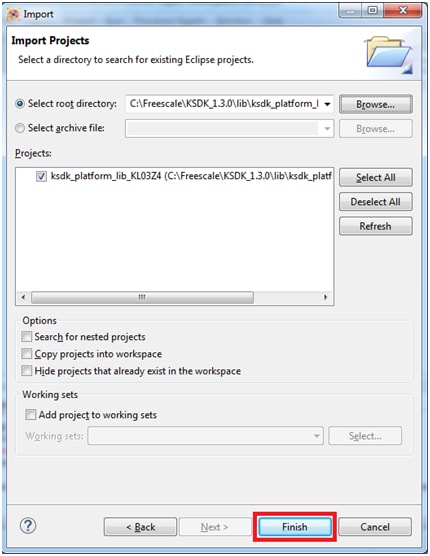This screenshot has width=430, height=556.
Task: Open the archive file dropdown arrow
Action: pos(327,128)
